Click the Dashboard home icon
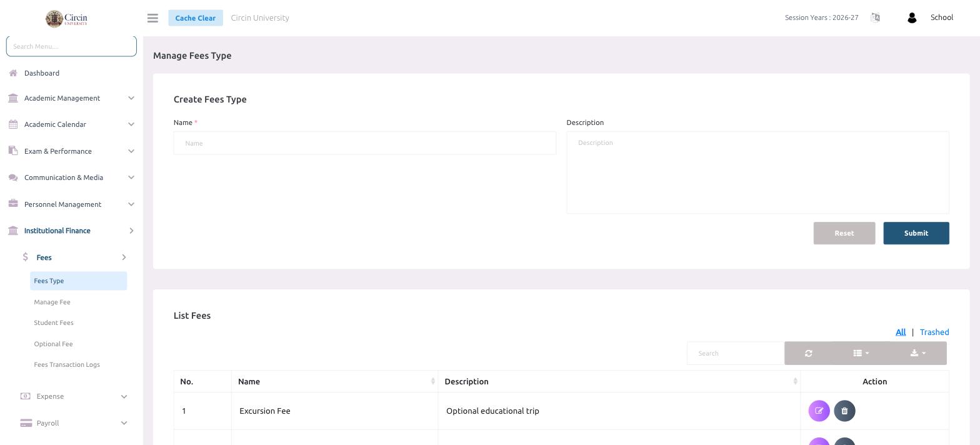Image resolution: width=980 pixels, height=445 pixels. (x=13, y=73)
